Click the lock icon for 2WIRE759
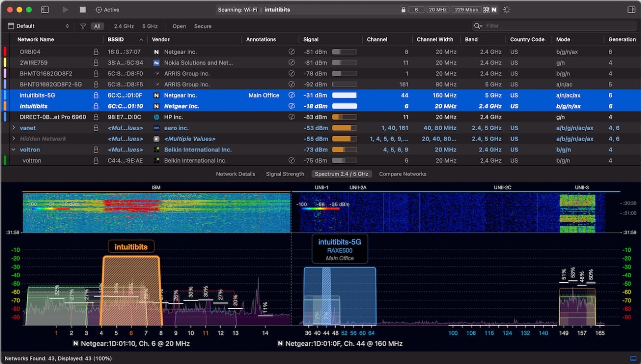 96,62
